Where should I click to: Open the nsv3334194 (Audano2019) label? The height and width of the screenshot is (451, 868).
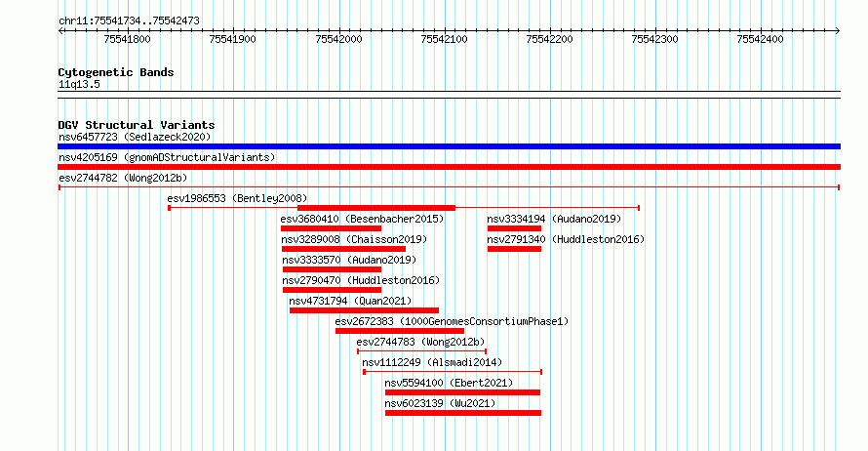click(554, 219)
